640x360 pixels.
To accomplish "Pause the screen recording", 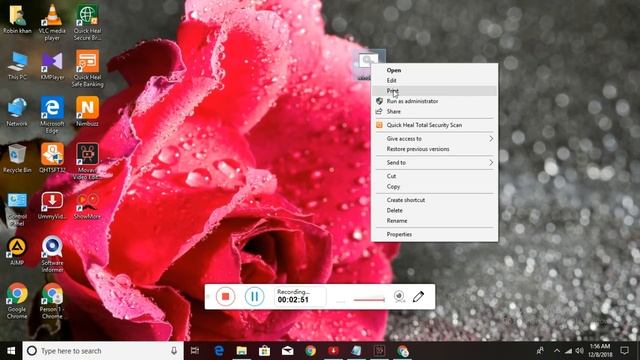I will (254, 296).
